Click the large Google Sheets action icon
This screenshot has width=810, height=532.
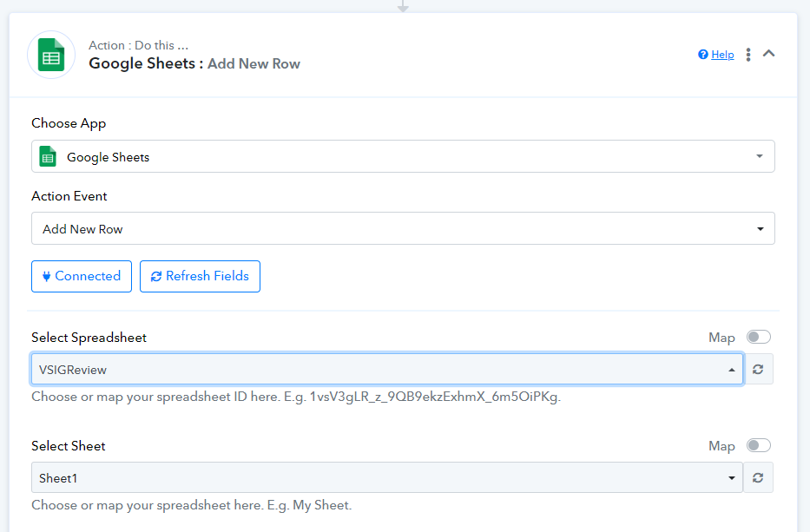(x=51, y=55)
